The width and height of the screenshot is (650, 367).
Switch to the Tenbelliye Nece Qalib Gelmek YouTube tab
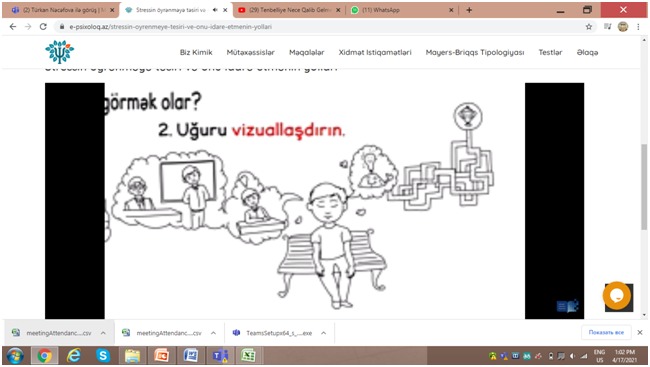pyautogui.click(x=289, y=10)
